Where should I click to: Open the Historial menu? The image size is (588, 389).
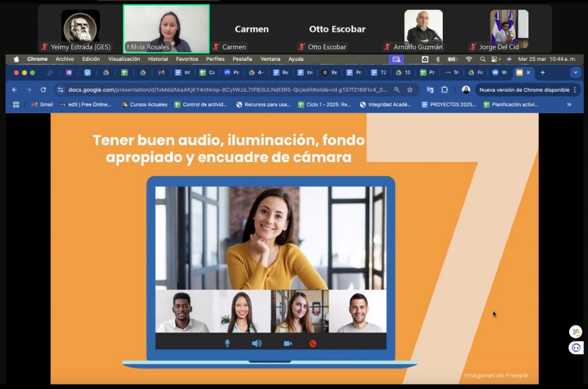(158, 59)
